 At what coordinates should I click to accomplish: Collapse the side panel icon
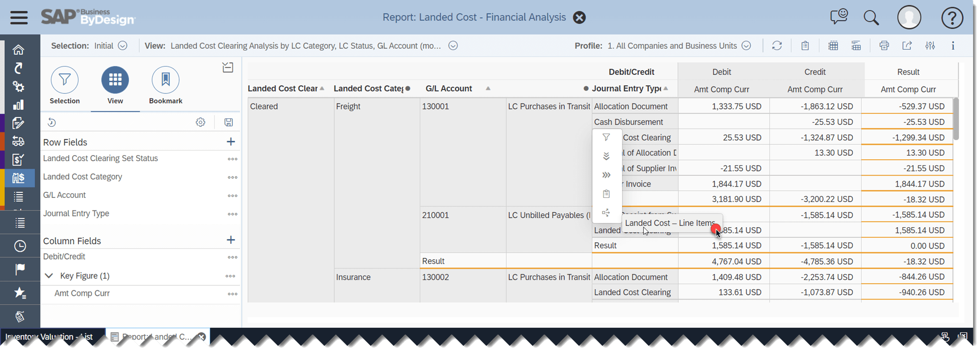227,67
